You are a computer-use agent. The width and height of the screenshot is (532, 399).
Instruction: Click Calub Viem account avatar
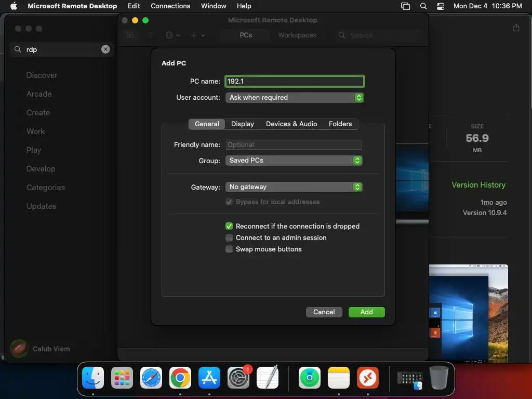19,349
